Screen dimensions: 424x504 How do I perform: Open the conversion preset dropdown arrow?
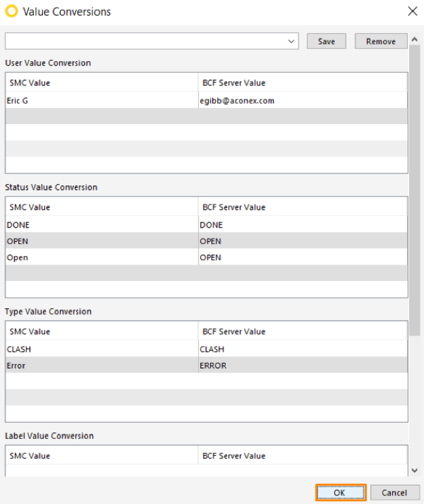(291, 41)
